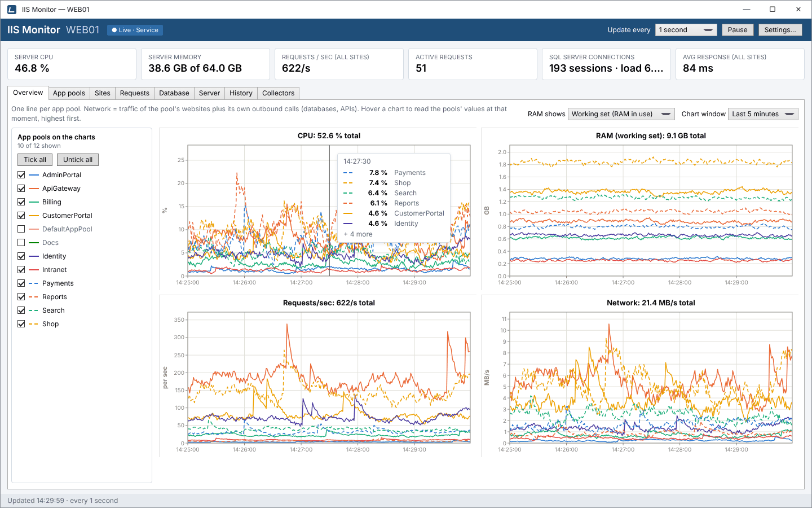Click inside the Requests/sec chart plot

click(x=329, y=378)
